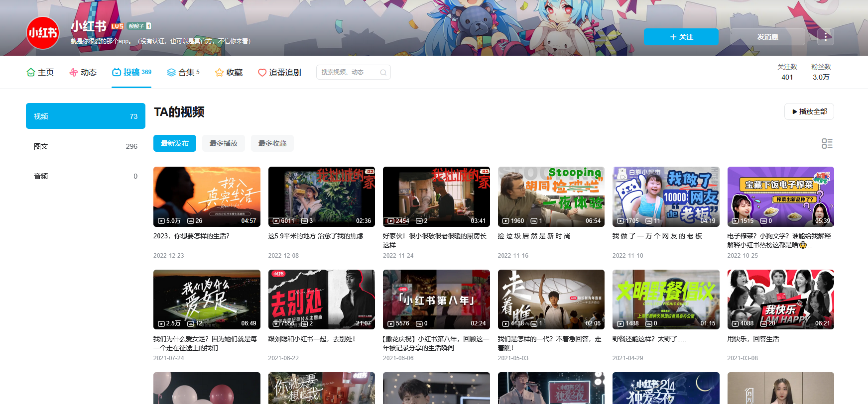Open the Stooping 捡垃圾 video thumbnail
Viewport: 868px width, 404px height.
551,197
